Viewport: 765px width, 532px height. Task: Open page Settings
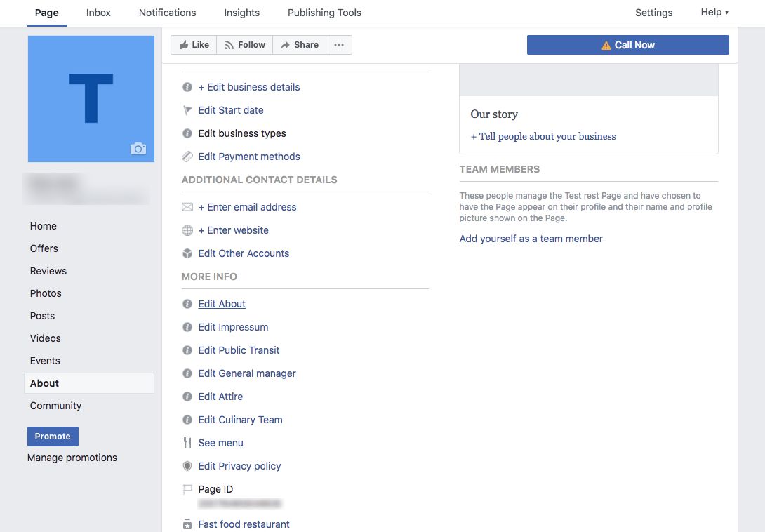tap(654, 13)
